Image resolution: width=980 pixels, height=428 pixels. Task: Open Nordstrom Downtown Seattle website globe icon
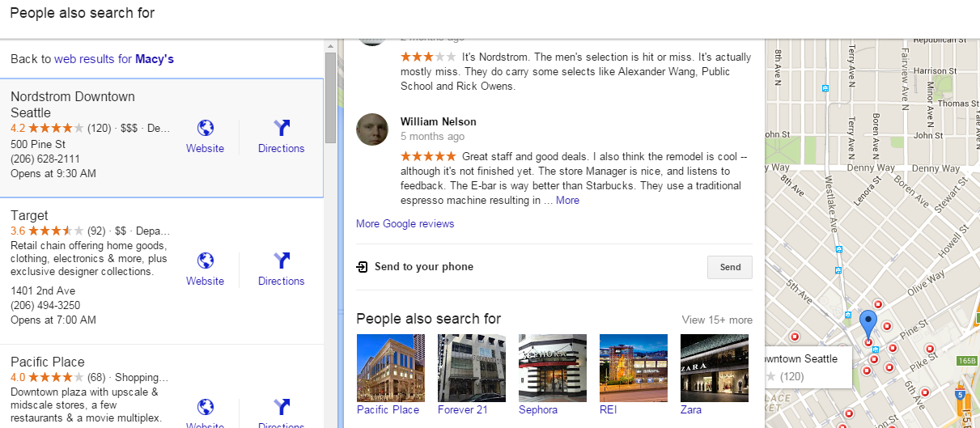[x=206, y=128]
